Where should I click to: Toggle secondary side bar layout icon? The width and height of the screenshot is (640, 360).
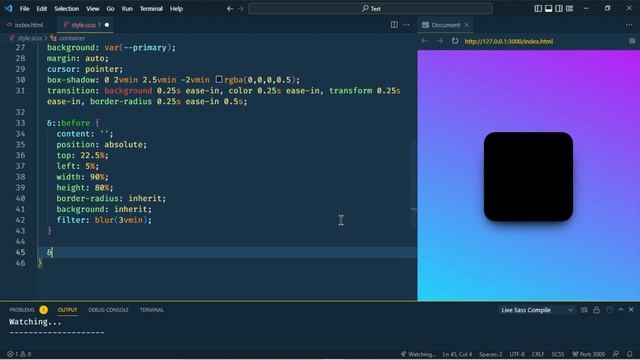coord(559,9)
